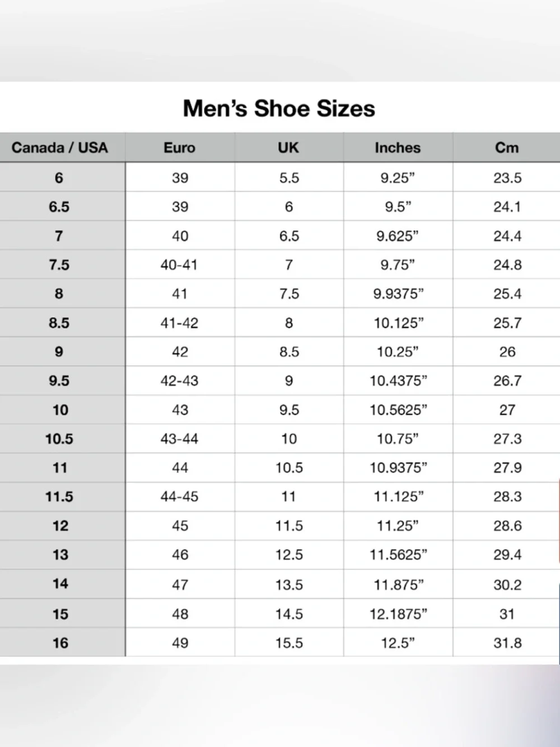Click USA size 16 row label
The height and width of the screenshot is (747, 560).
(x=60, y=643)
